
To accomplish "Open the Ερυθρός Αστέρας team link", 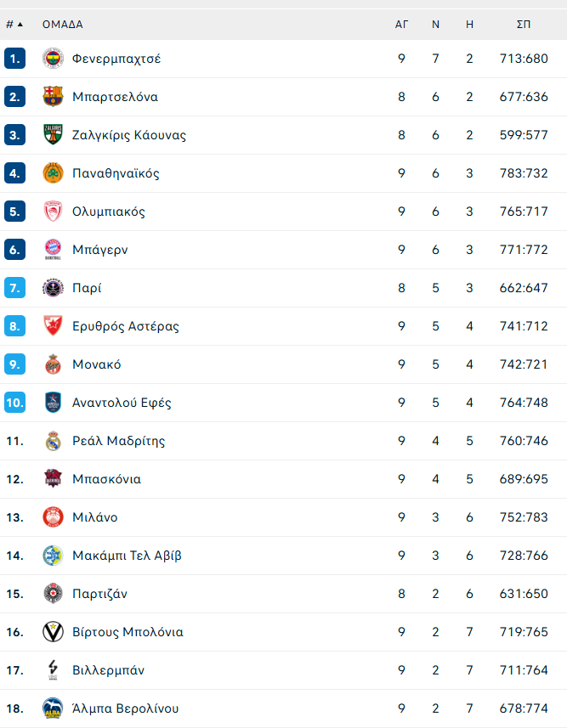I will (126, 326).
